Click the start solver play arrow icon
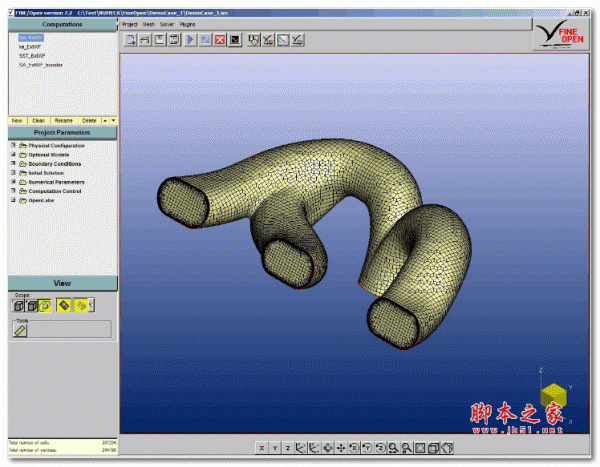The image size is (600, 467). click(x=190, y=39)
